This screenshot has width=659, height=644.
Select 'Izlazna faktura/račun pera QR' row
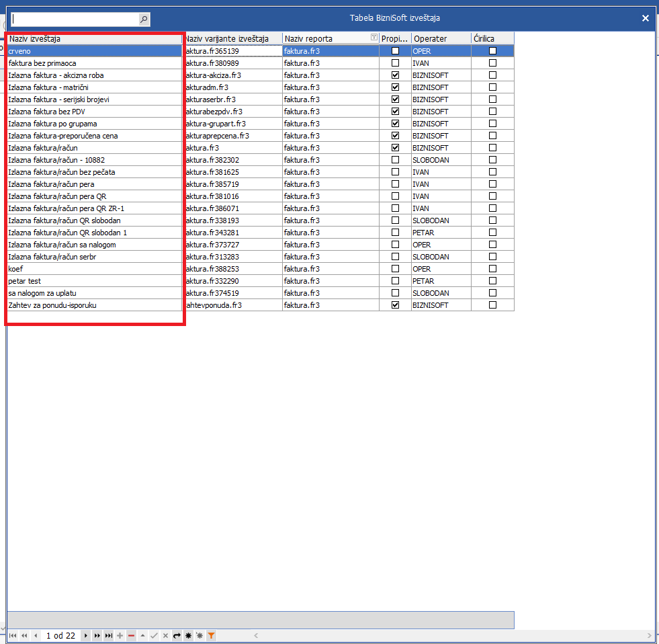pyautogui.click(x=94, y=196)
